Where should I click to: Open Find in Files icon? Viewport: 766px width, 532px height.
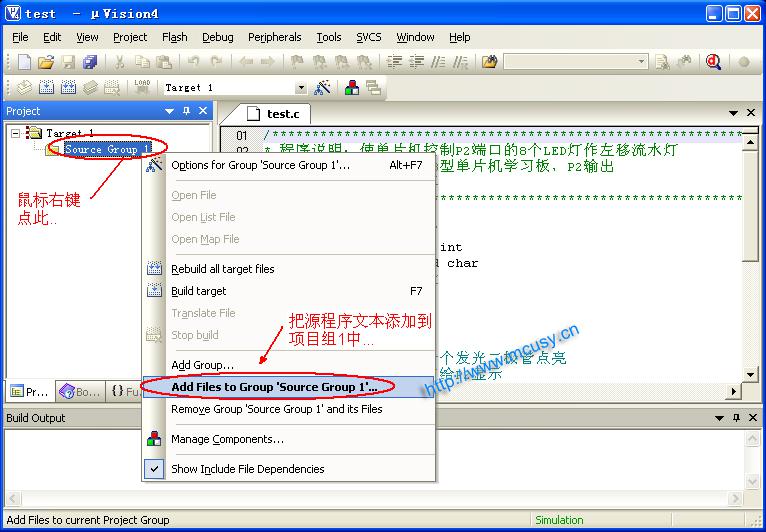[x=489, y=62]
